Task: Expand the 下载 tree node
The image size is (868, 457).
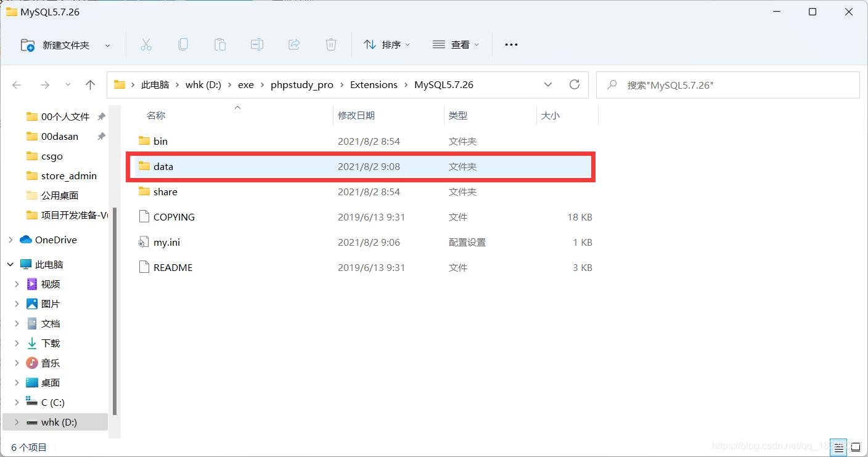Action: click(x=17, y=343)
